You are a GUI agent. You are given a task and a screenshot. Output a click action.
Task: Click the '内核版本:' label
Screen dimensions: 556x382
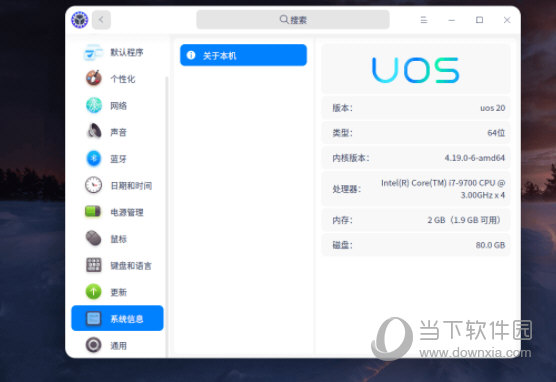[x=351, y=158]
